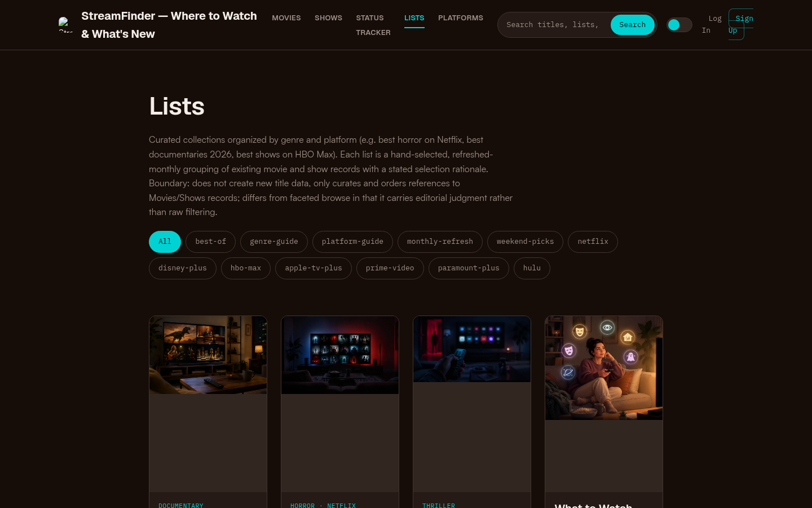
Task: Filter lists by hbo-max tag
Action: click(x=246, y=268)
